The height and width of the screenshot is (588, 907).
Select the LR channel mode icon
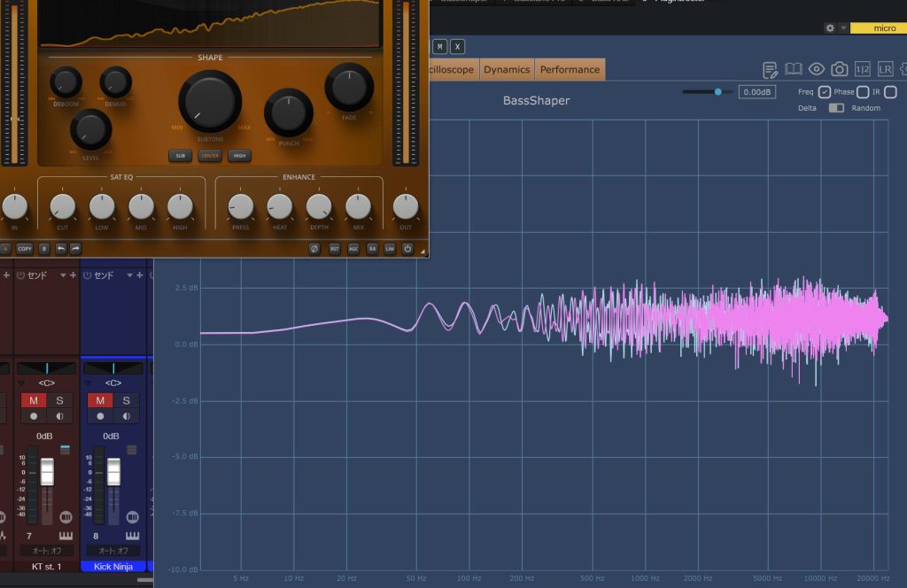pyautogui.click(x=885, y=69)
